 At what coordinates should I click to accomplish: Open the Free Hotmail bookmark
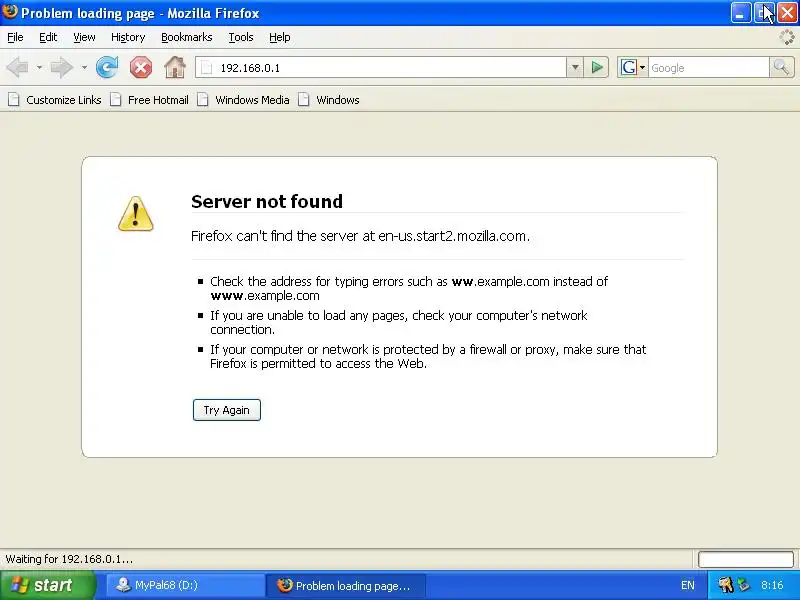point(150,100)
